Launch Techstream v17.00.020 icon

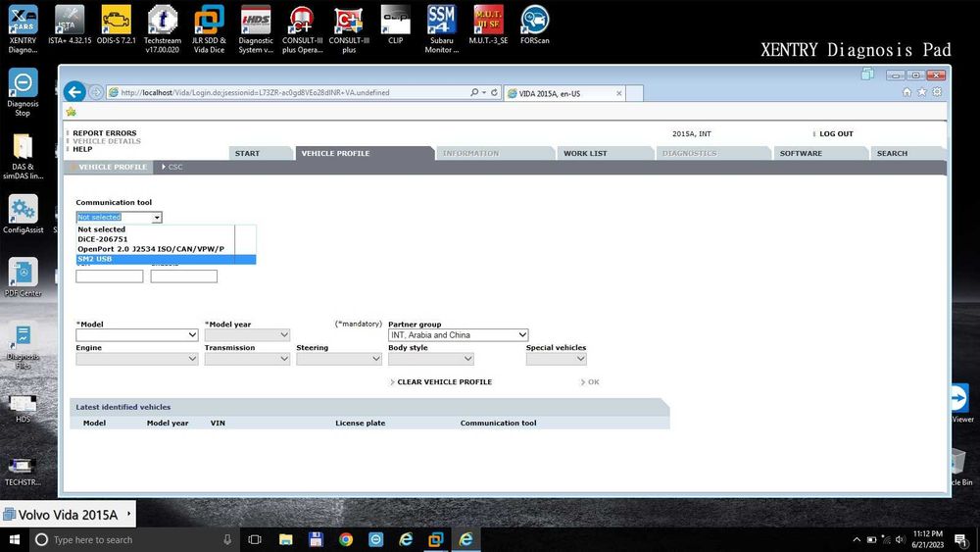click(163, 29)
